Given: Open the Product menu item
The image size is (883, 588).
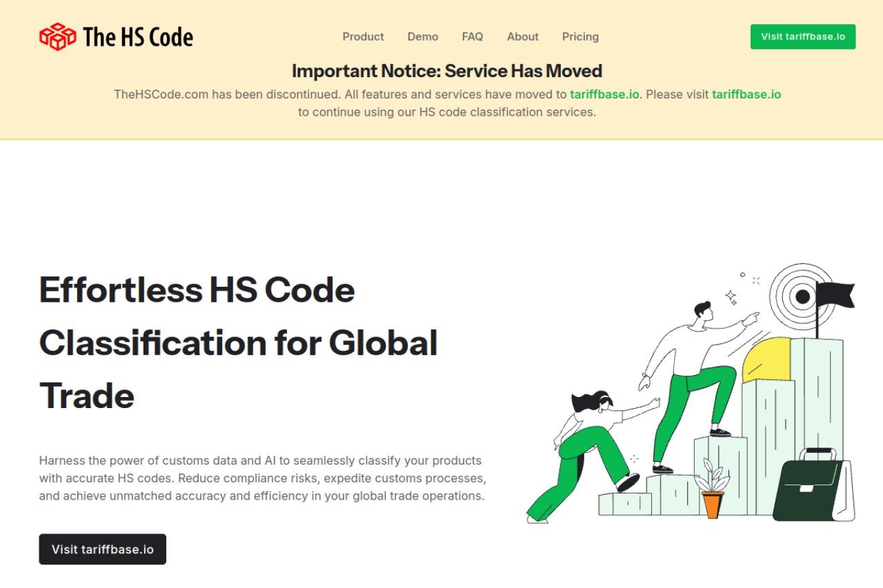Looking at the screenshot, I should 363,37.
